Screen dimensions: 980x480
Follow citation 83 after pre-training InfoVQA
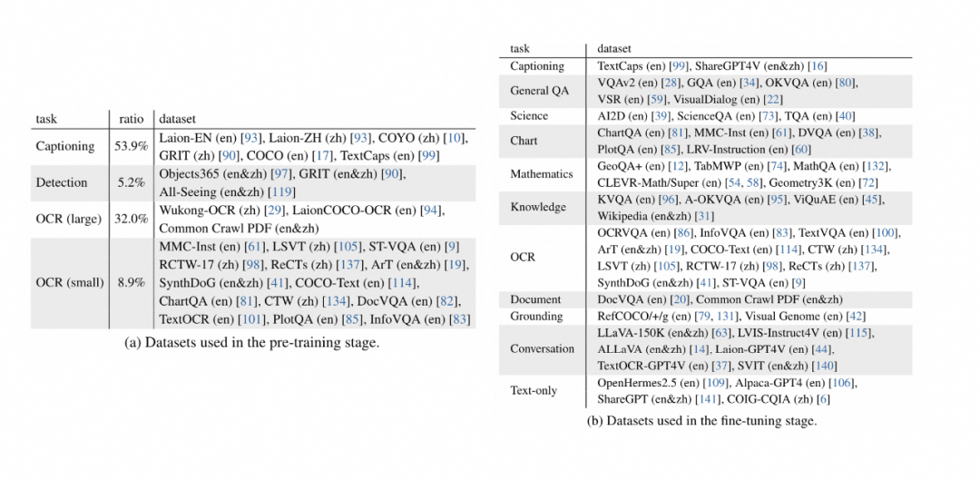click(457, 320)
